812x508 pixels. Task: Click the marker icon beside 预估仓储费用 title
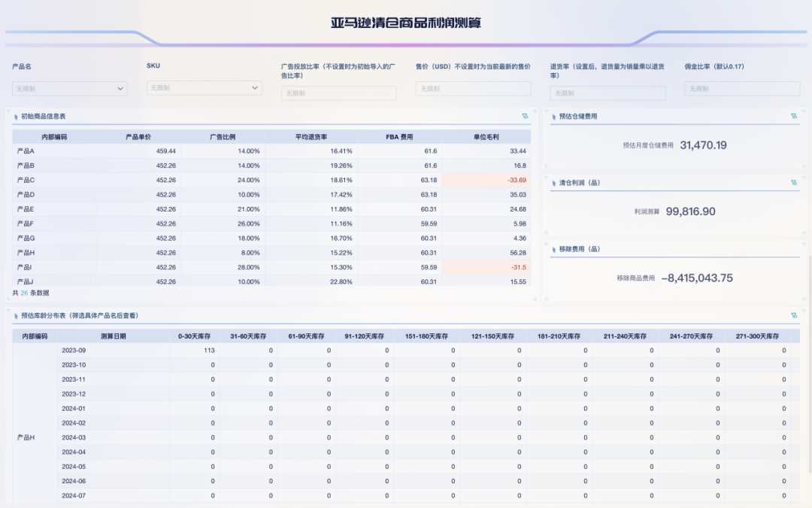tap(554, 117)
